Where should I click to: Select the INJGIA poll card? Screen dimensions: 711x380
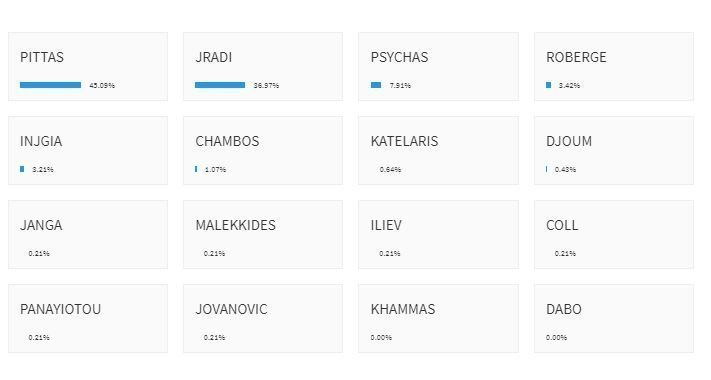88,151
